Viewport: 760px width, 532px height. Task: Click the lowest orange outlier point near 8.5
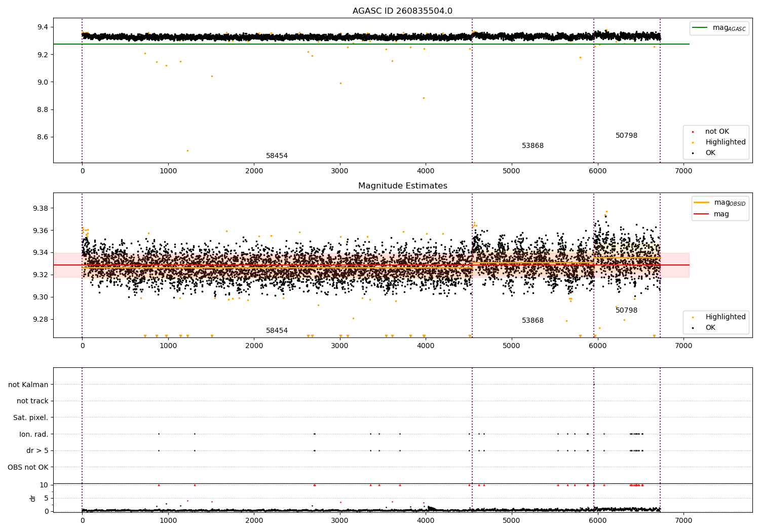(x=187, y=150)
